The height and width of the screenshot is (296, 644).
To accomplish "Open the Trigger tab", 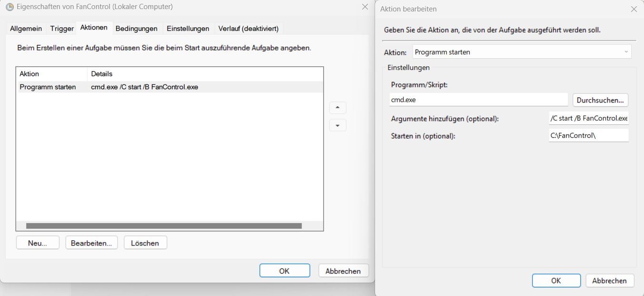I will (x=61, y=29).
